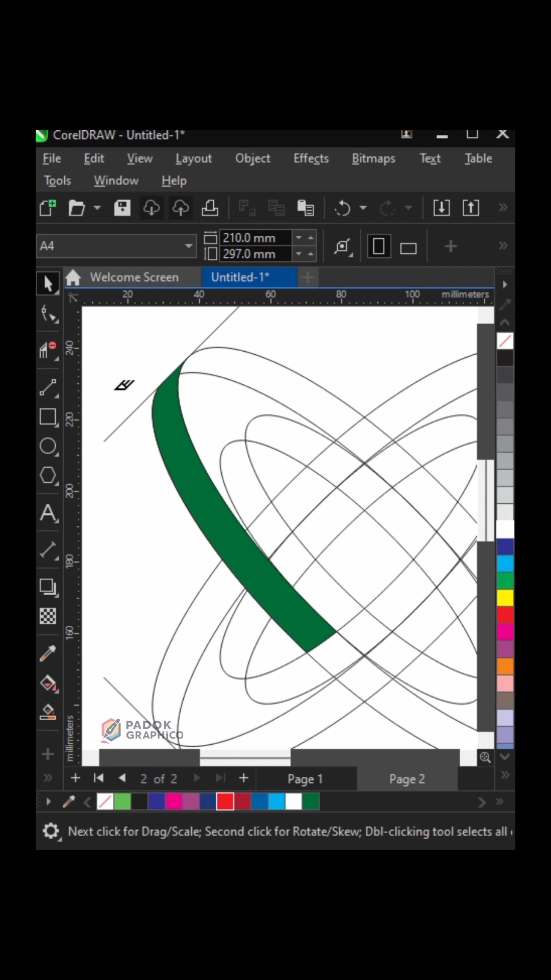This screenshot has height=980, width=551.
Task: Open the Object menu
Action: click(253, 159)
